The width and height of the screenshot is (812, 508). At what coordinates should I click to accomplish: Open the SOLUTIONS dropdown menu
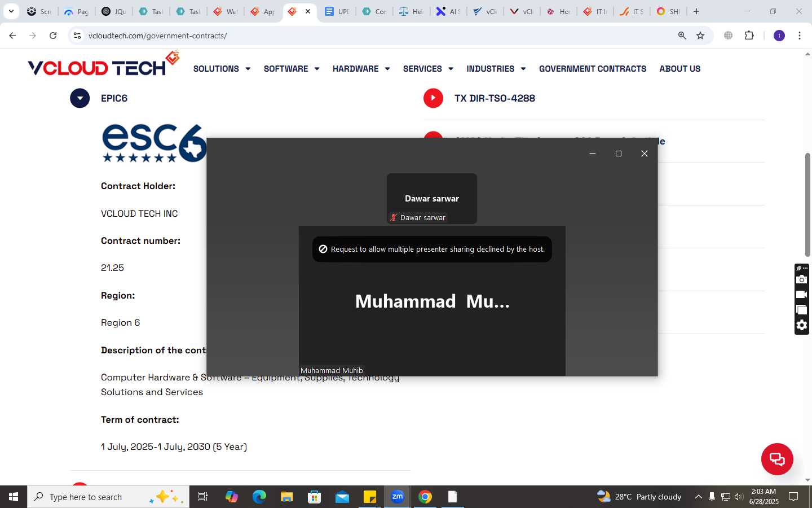coord(222,69)
